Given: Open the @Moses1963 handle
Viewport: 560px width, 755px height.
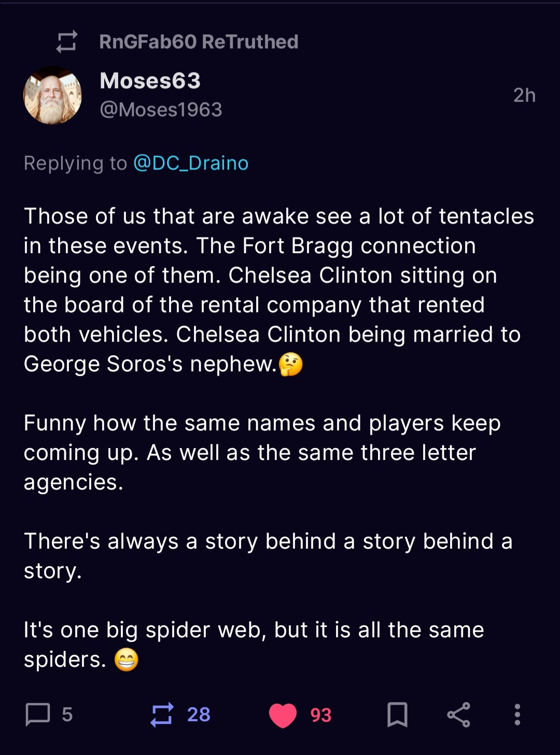Looking at the screenshot, I should (161, 109).
